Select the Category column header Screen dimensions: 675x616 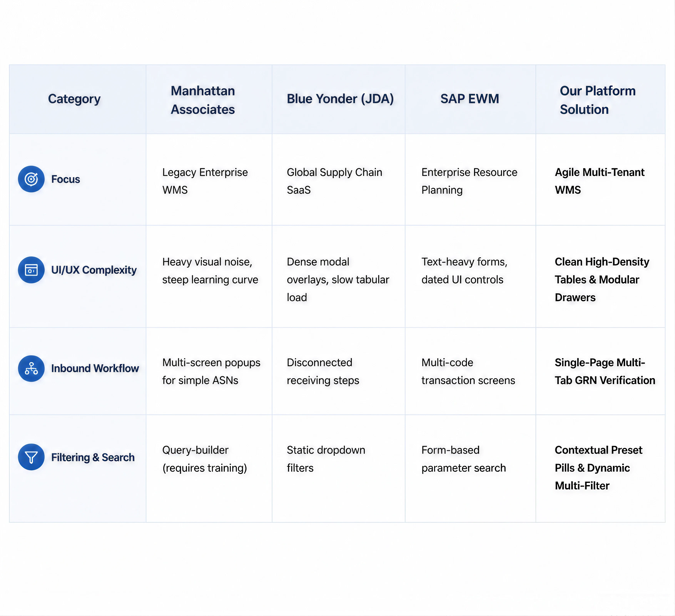click(x=74, y=99)
